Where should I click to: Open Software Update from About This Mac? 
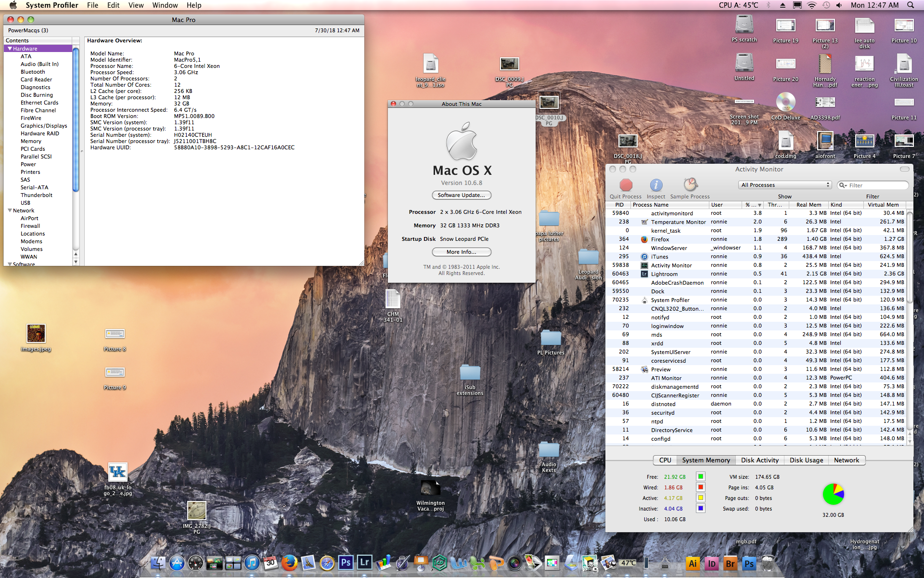click(462, 195)
